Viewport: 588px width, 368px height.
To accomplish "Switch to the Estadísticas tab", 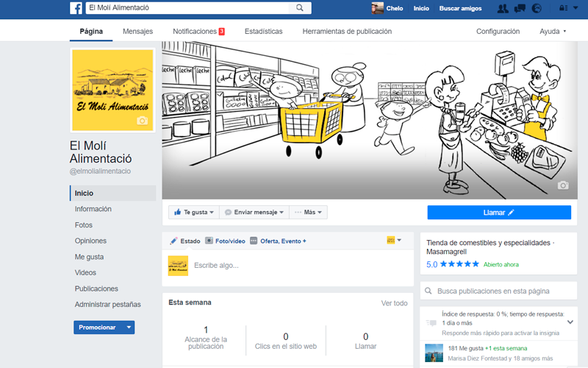I will (263, 32).
